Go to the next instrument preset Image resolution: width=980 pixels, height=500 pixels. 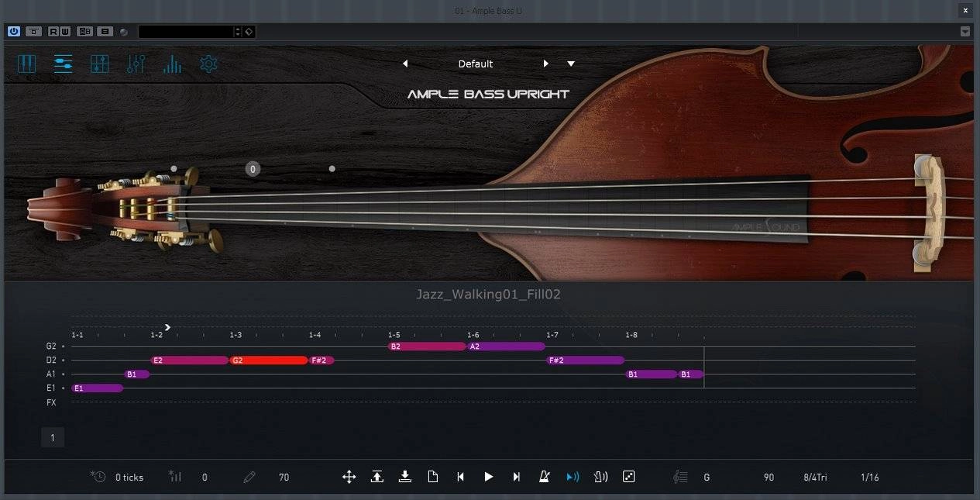(x=545, y=64)
